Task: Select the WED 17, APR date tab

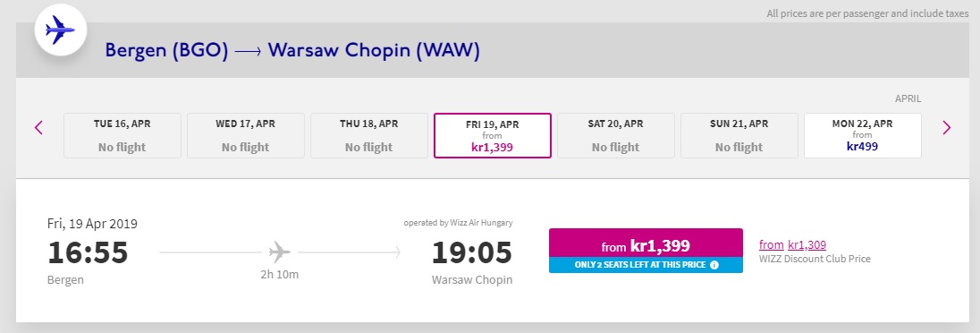Action: pyautogui.click(x=246, y=135)
